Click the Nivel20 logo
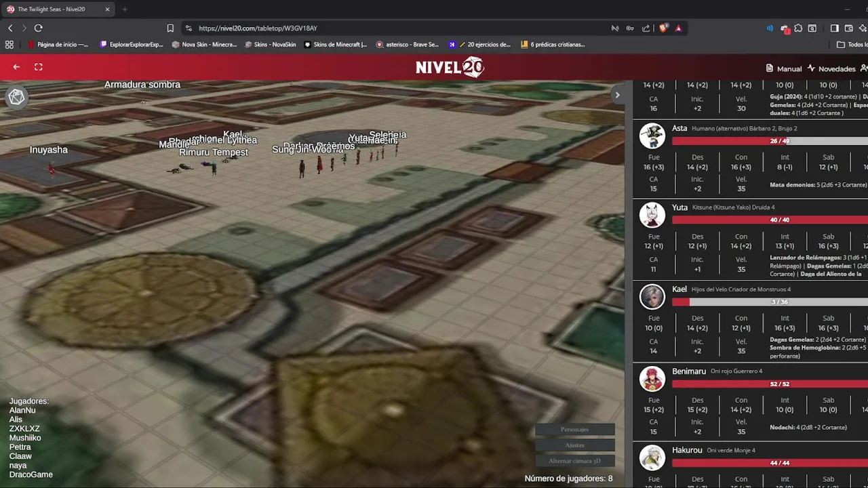 click(x=450, y=67)
